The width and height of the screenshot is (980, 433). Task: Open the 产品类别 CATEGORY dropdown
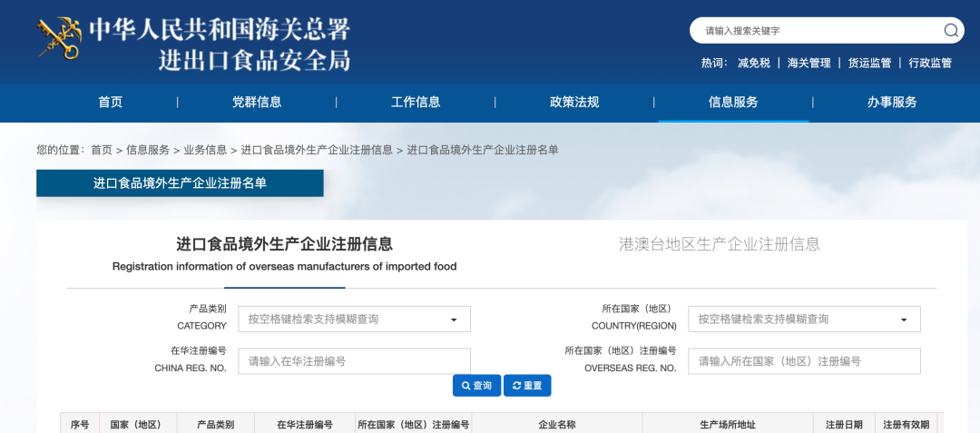(354, 320)
